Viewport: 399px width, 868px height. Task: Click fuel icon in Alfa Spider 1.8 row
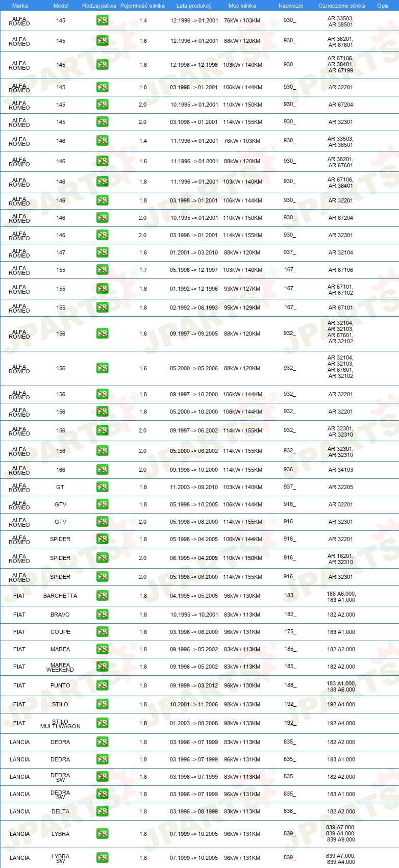pos(103,540)
